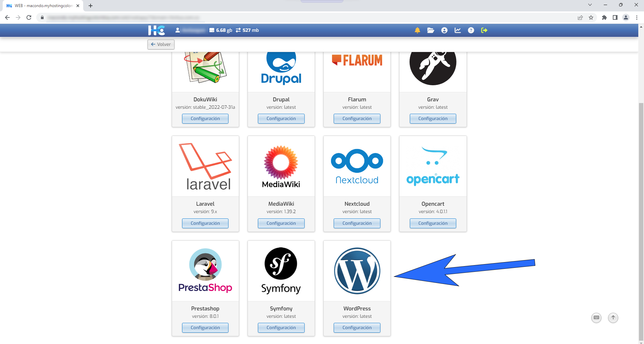Open the statistics chart icon
This screenshot has height=344, width=644.
(458, 30)
